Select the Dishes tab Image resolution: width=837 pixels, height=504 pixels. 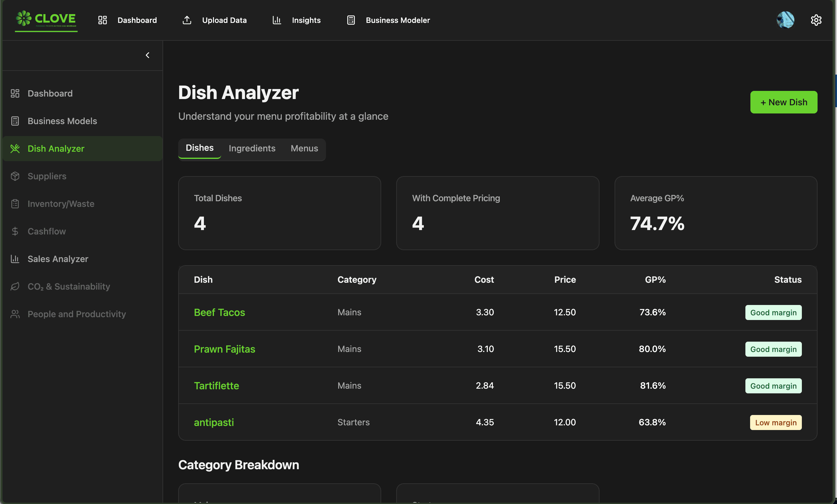[x=200, y=148]
